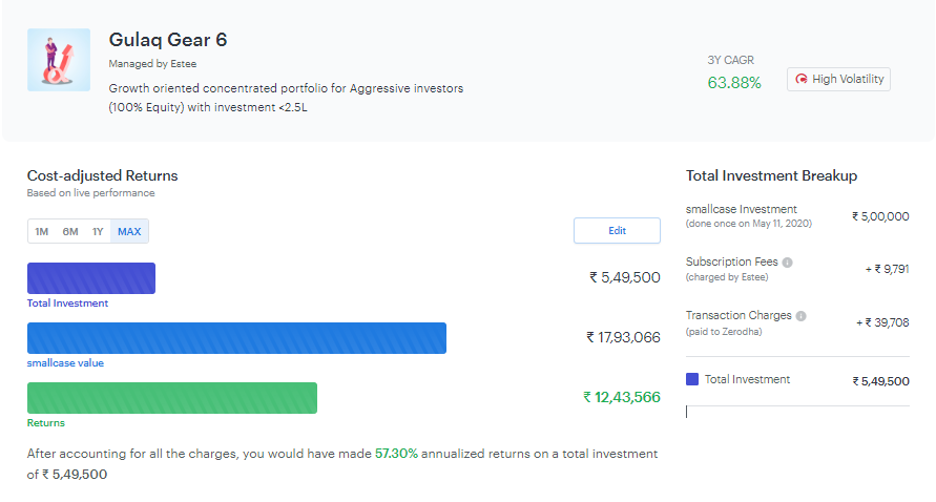Image resolution: width=936 pixels, height=502 pixels.
Task: Click the Gulaq Gear 6 title
Action: (168, 39)
